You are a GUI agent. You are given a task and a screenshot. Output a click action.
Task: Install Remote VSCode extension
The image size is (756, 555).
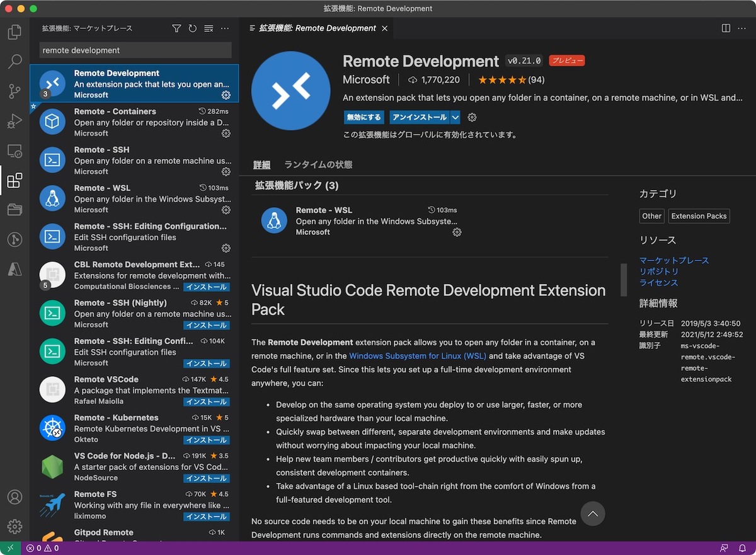point(206,401)
